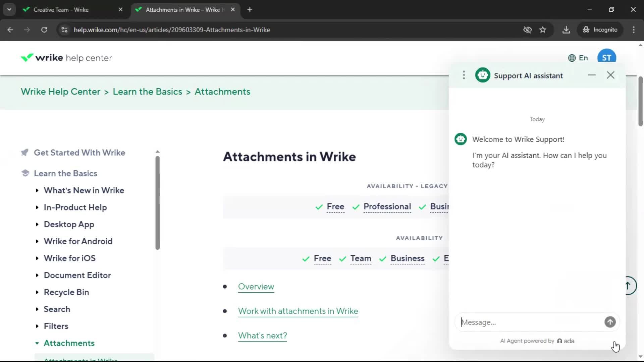644x362 pixels.
Task: Click the graduation cap icon in sidebar
Action: click(x=25, y=173)
